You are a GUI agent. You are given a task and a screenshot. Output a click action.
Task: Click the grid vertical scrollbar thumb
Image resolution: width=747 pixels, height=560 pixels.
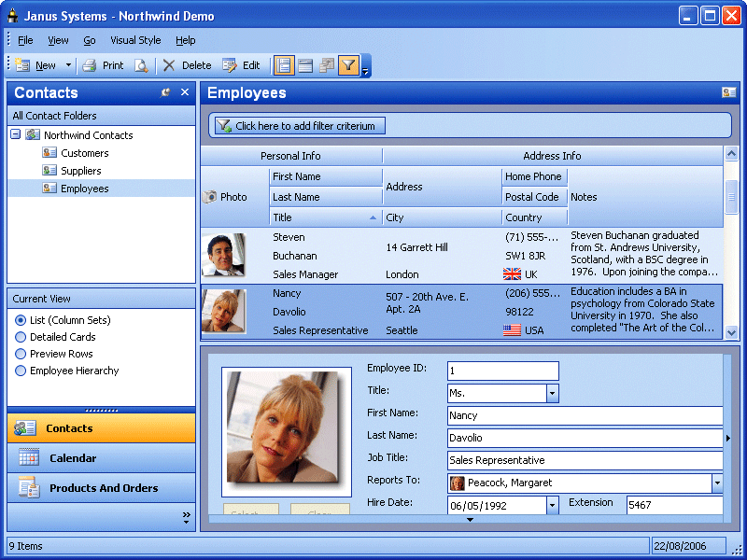point(731,197)
